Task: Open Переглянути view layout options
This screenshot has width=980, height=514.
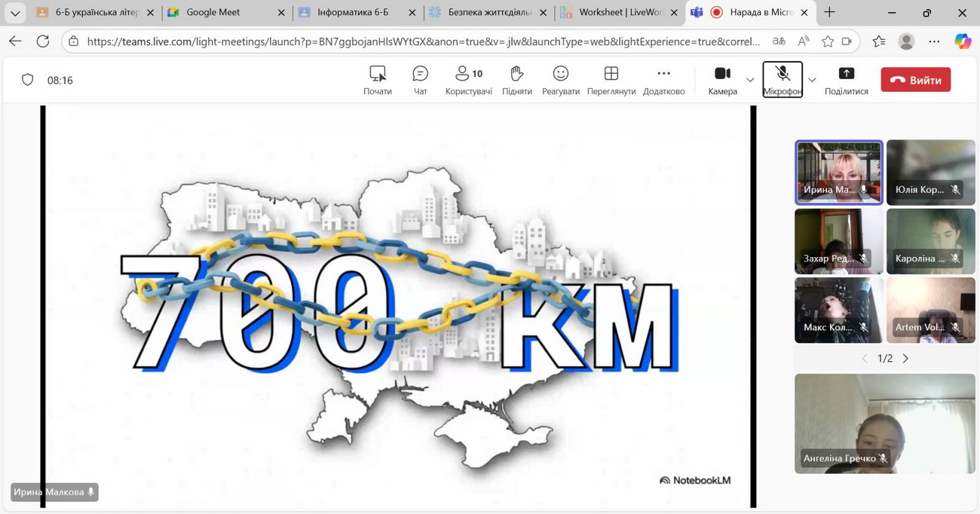Action: click(611, 80)
